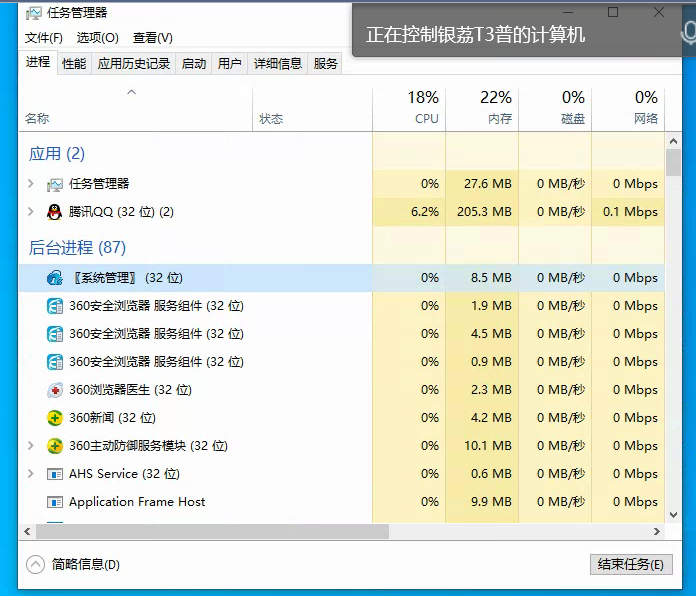Click icon of 360安全浏览器 服务组件 row using 1.9 MB

[x=55, y=306]
